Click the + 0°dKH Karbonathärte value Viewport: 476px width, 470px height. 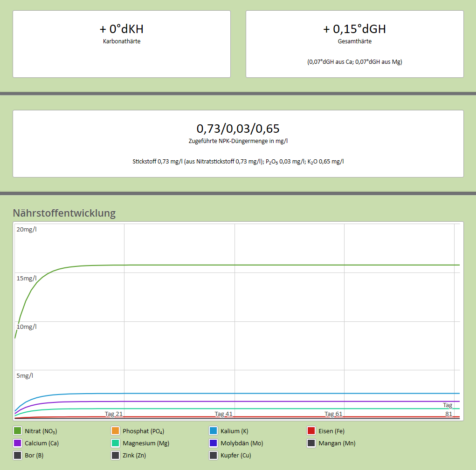(x=122, y=29)
